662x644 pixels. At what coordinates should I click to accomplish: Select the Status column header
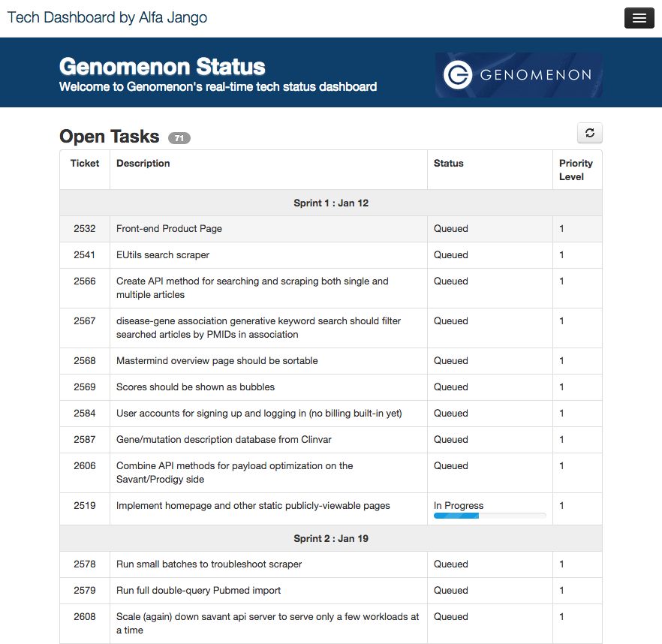[448, 164]
